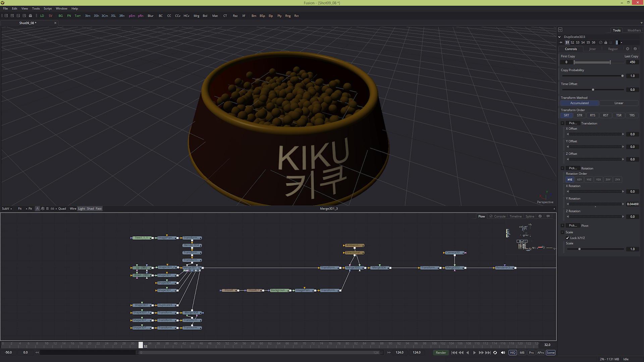Select STR transform order
644x362 pixels.
pyautogui.click(x=580, y=115)
